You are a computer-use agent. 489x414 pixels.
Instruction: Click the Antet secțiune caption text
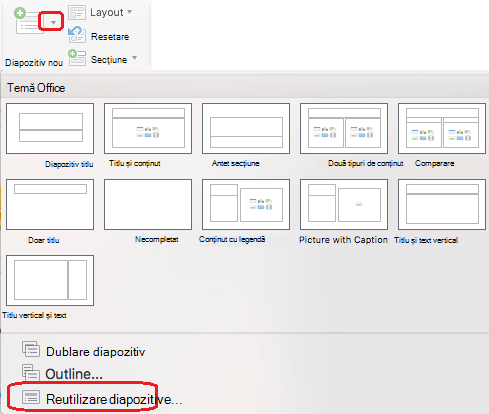pyautogui.click(x=235, y=163)
